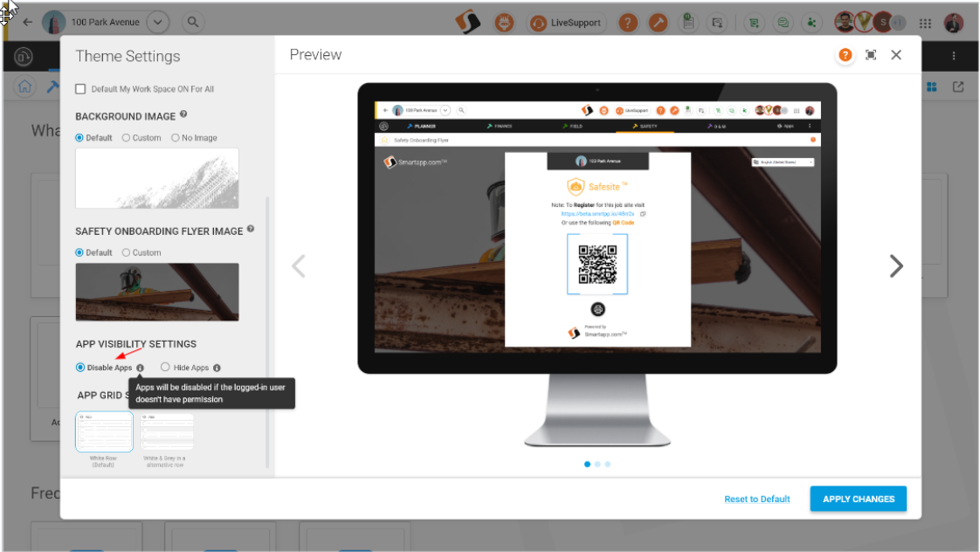Open the apps grid launcher icon
The image size is (980, 552).
tap(925, 23)
